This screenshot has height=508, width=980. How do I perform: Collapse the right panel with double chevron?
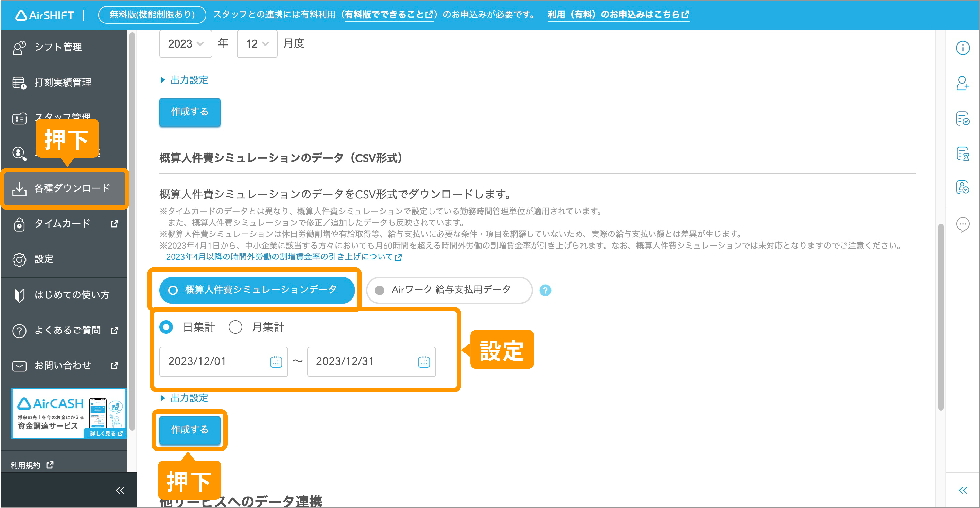(x=963, y=491)
